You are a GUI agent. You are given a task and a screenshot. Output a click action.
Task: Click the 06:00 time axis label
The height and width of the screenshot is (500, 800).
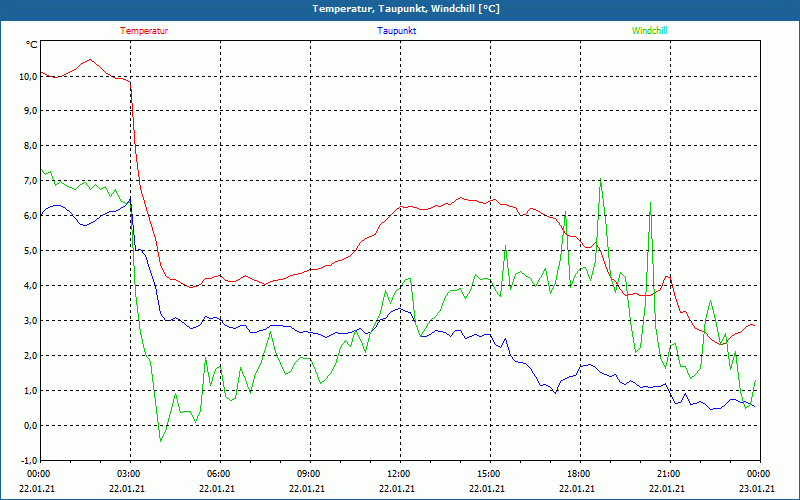click(220, 474)
